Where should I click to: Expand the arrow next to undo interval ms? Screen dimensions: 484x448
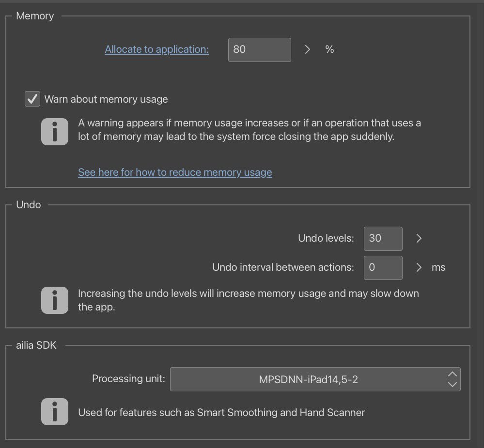419,267
